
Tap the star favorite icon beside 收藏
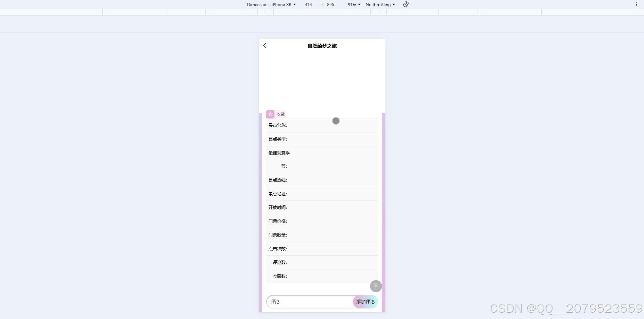[x=270, y=114]
